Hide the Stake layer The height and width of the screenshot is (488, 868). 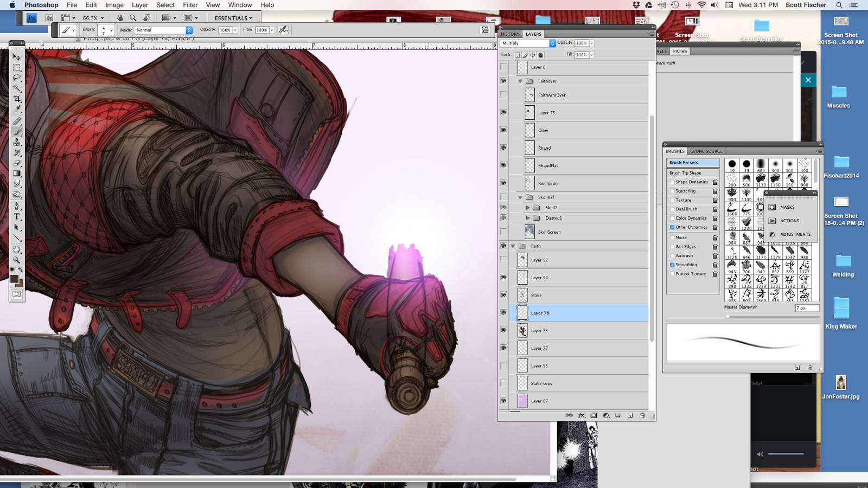click(503, 295)
